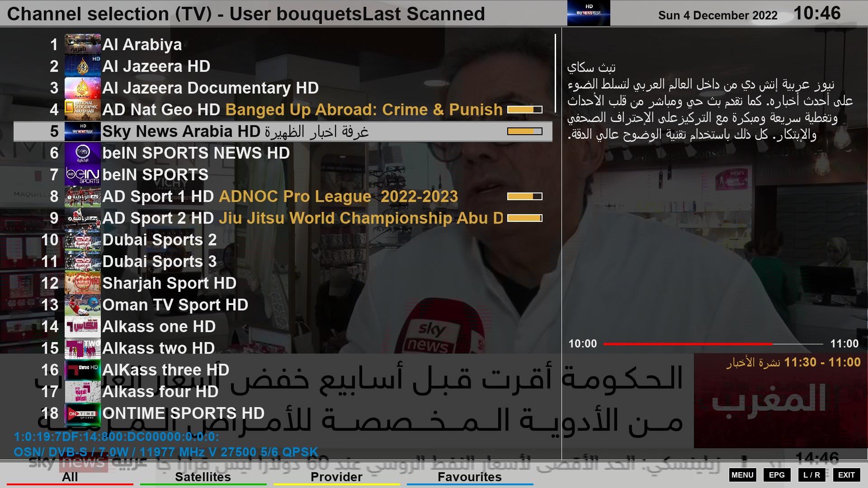Viewport: 868px width, 488px height.
Task: Click the Al Jazeera HD channel logo
Action: coord(83,66)
